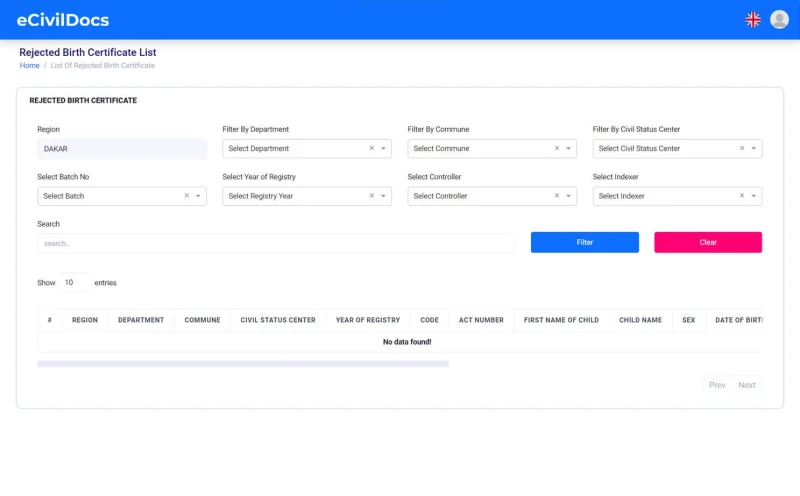This screenshot has height=496, width=800.
Task: Expand the Select Indexer dropdown arrow
Action: pyautogui.click(x=754, y=196)
